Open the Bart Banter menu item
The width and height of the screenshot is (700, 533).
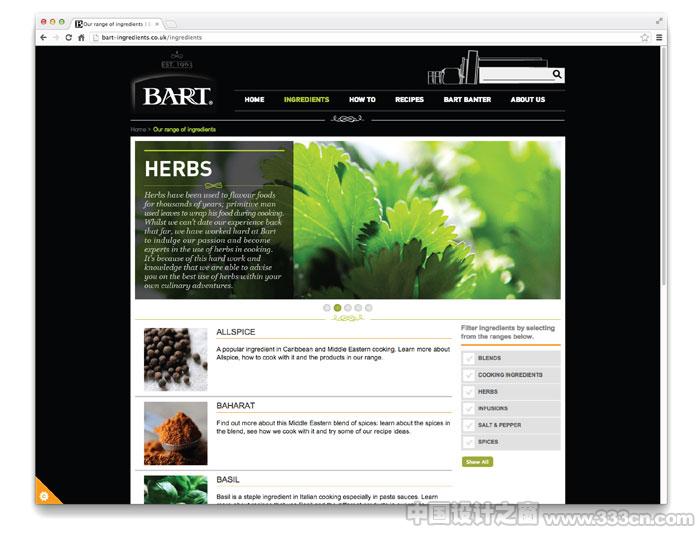(467, 100)
